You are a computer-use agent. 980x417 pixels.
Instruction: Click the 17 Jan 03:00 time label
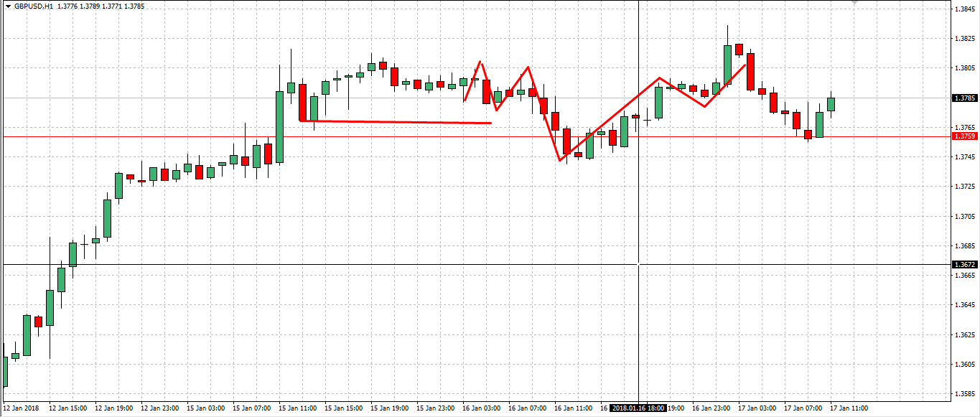point(757,408)
